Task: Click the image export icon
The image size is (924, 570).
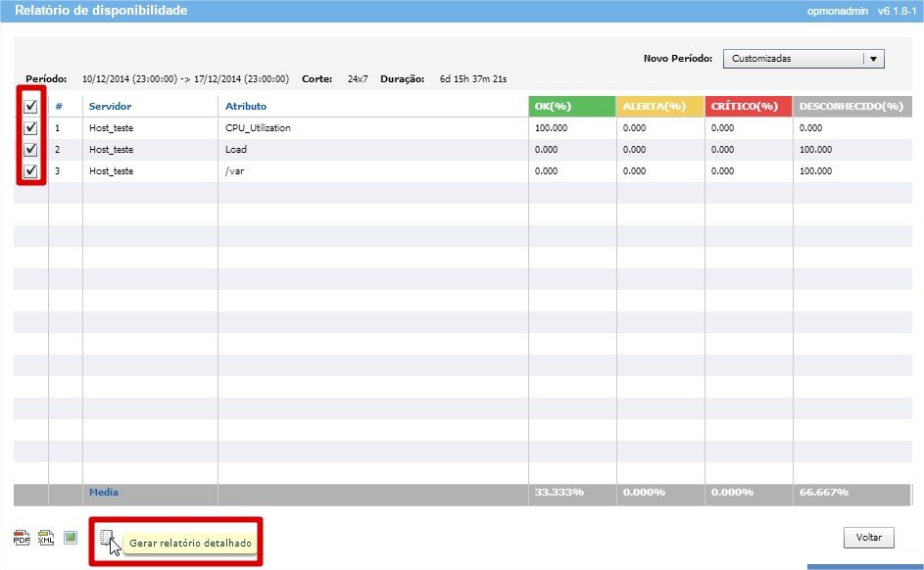Action: 71,537
